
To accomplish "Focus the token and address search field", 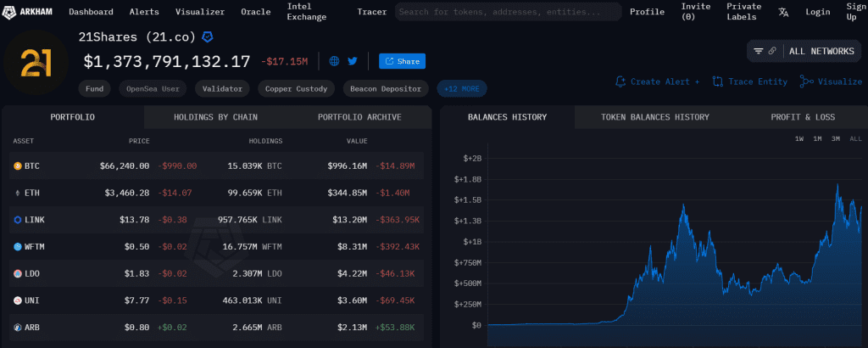I will pos(508,12).
